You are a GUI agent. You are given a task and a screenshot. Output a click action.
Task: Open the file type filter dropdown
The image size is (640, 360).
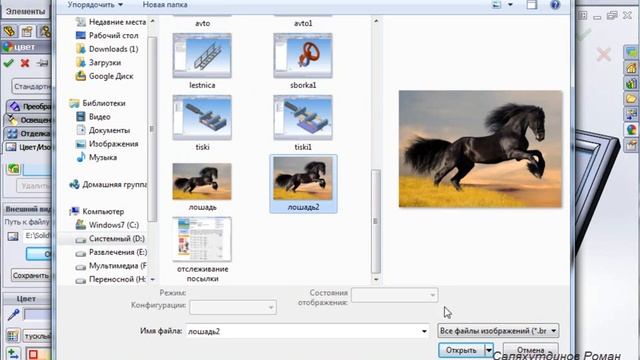[498, 331]
